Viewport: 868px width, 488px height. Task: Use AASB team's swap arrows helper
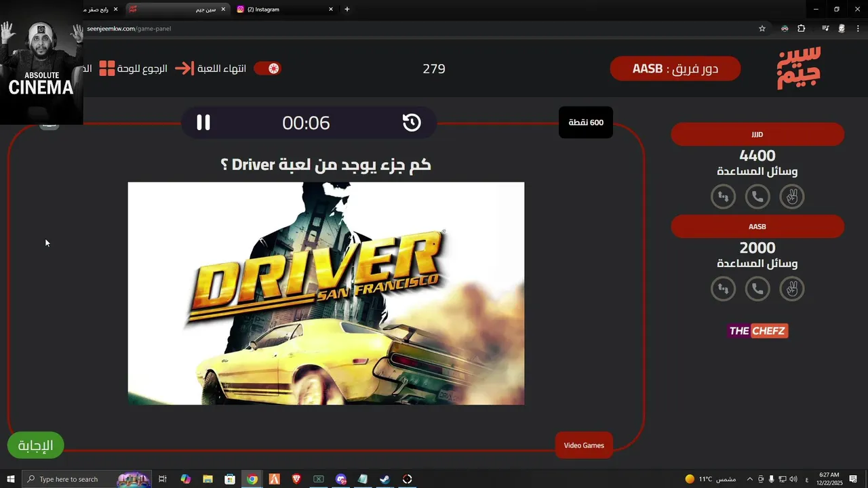coord(723,289)
